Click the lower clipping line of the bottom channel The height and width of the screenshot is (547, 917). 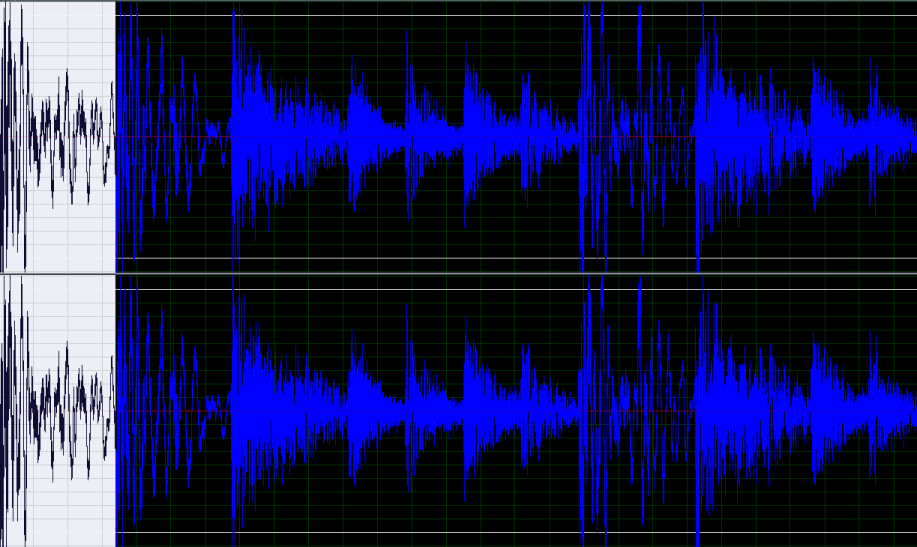pos(516,532)
